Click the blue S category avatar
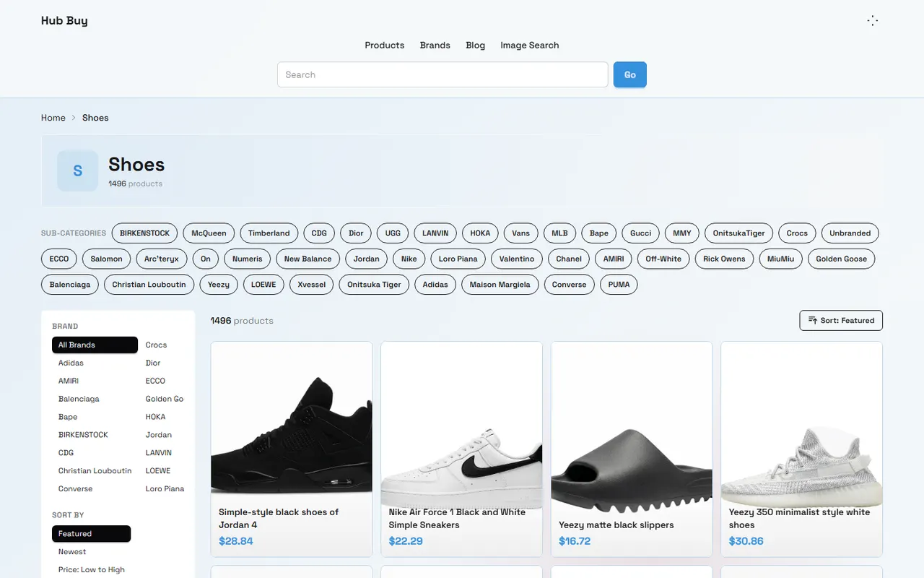This screenshot has width=924, height=578. click(x=77, y=171)
